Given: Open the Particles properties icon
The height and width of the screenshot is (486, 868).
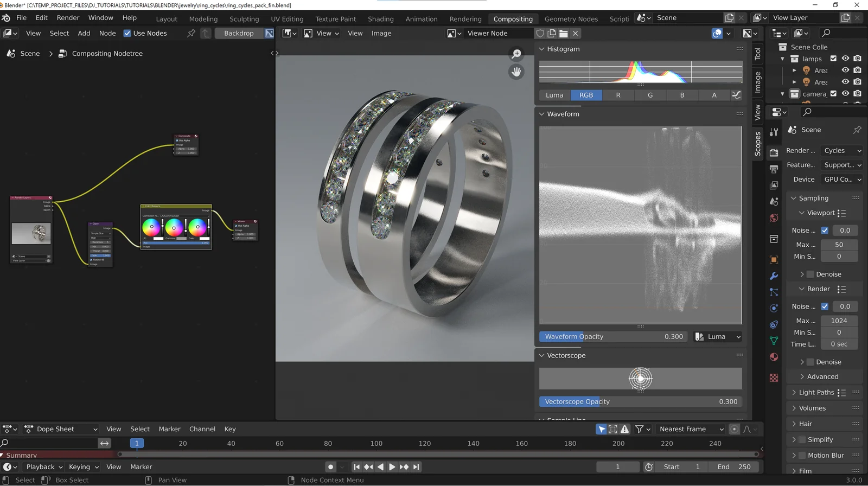Looking at the screenshot, I should [x=774, y=292].
